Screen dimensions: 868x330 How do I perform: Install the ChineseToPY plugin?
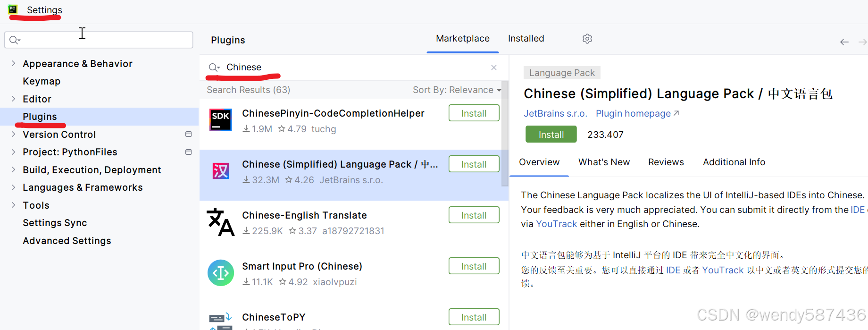coord(474,317)
